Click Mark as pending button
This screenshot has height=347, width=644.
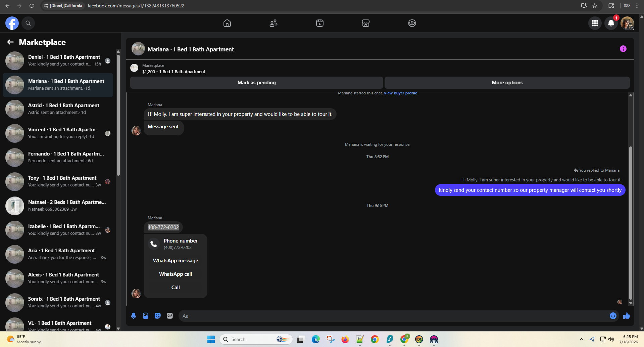(257, 83)
